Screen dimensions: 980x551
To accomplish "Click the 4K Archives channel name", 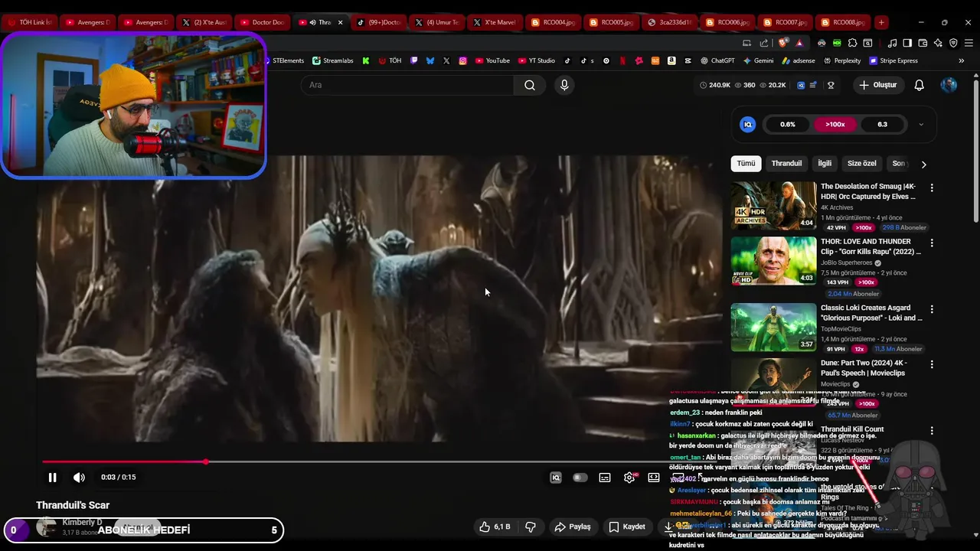I will click(836, 207).
